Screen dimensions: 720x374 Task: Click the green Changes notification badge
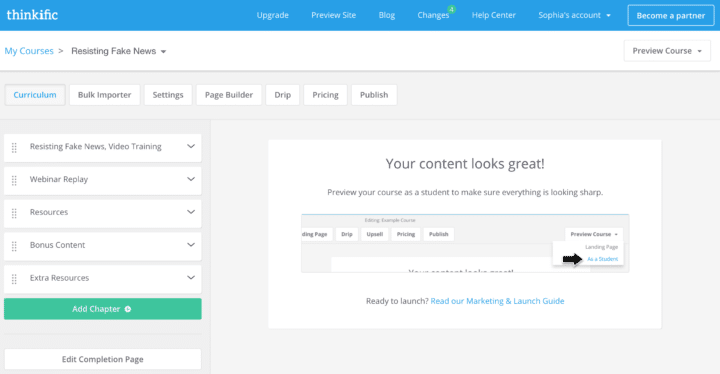tap(452, 9)
